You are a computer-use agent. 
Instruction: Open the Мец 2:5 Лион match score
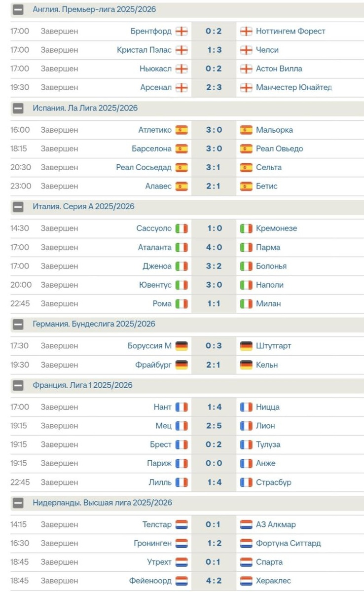[x=214, y=426]
